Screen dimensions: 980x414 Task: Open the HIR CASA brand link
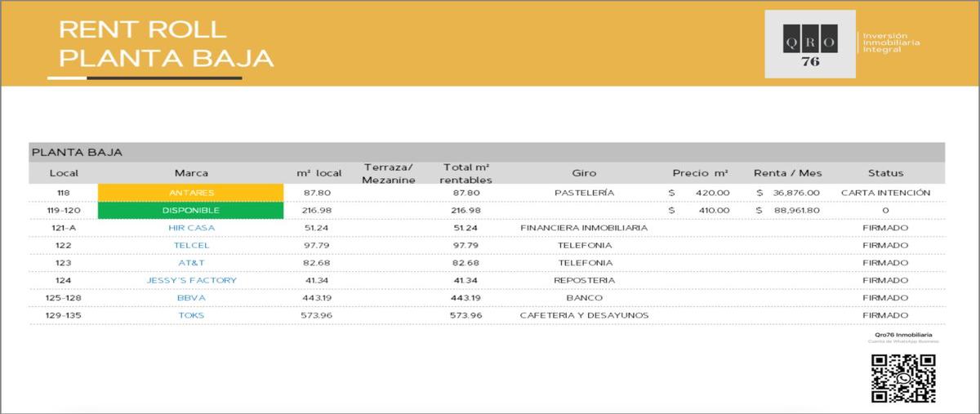point(191,228)
